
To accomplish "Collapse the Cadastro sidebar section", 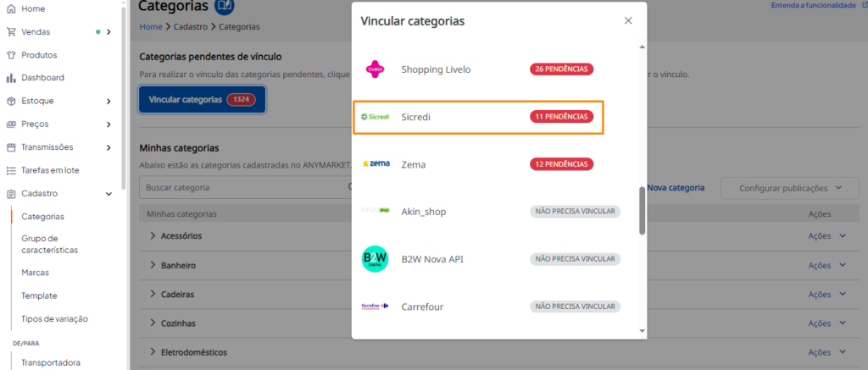I will pyautogui.click(x=108, y=194).
